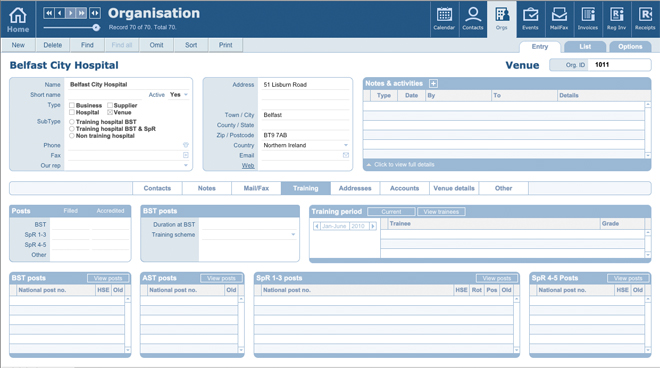Click the fax icon beside Fax field
Screen dimensions: 660x368
tap(186, 155)
